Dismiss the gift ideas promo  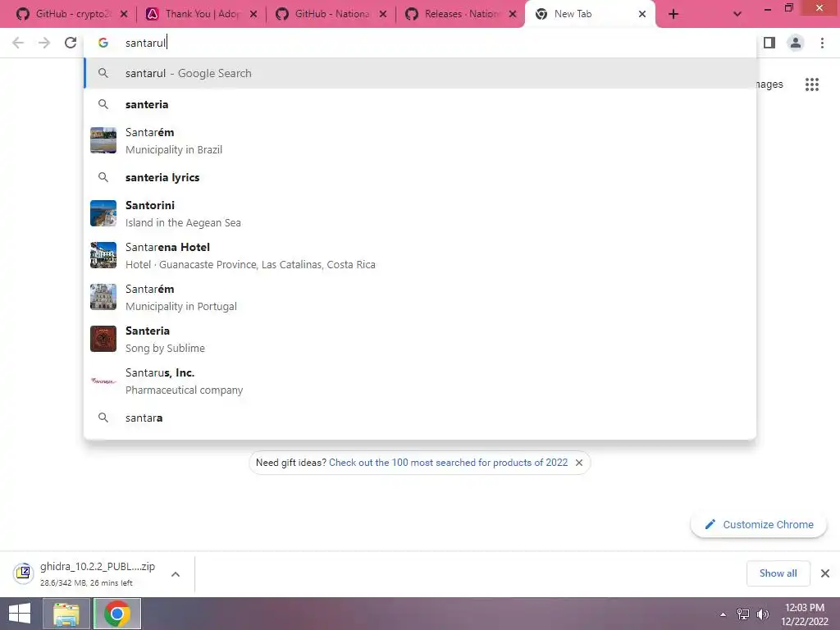tap(579, 463)
